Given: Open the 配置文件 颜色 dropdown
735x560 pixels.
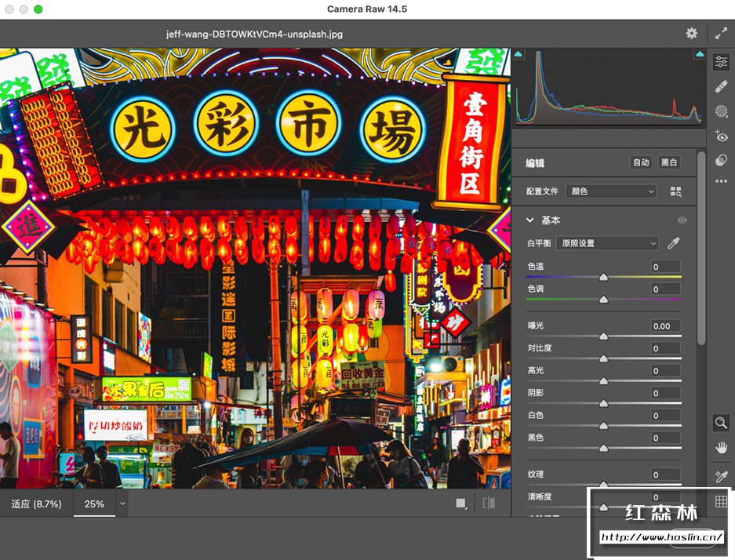Looking at the screenshot, I should 611,191.
